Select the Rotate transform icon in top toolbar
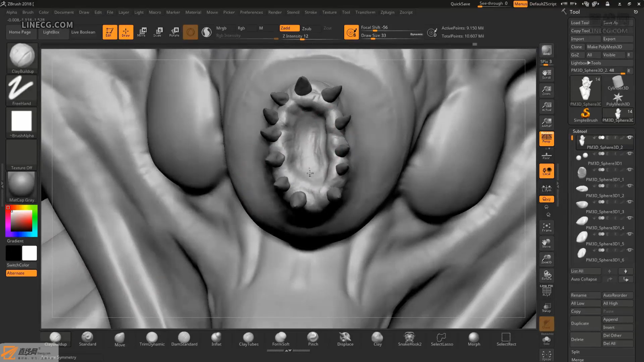This screenshot has width=644, height=362. [x=175, y=32]
